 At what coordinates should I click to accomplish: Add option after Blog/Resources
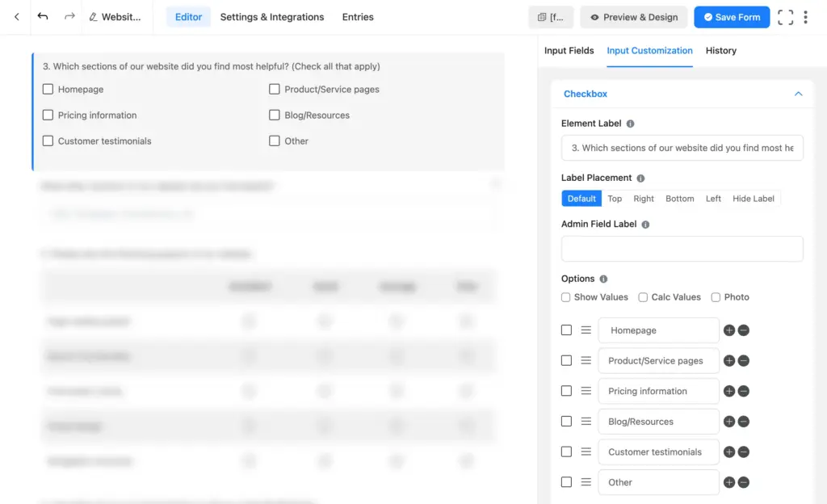coord(729,422)
